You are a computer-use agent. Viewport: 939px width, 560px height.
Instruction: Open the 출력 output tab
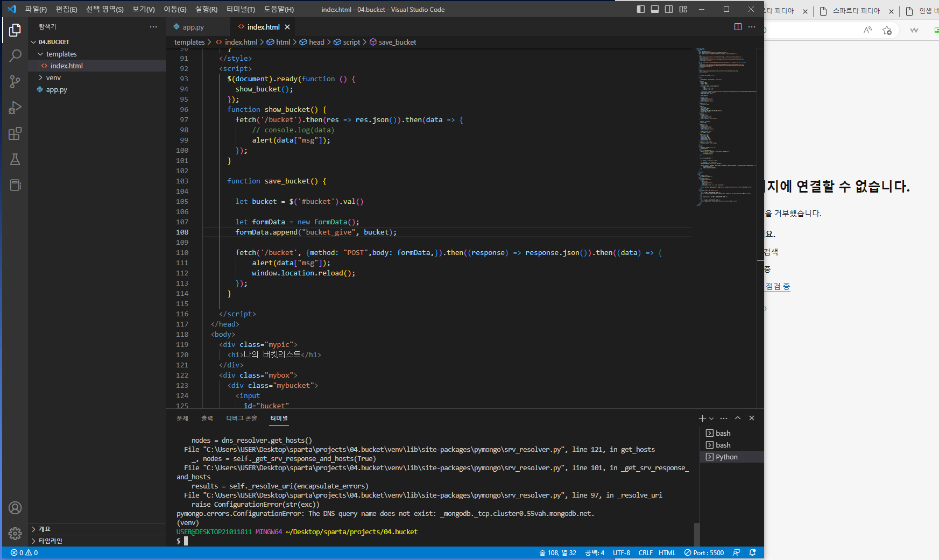pos(207,418)
